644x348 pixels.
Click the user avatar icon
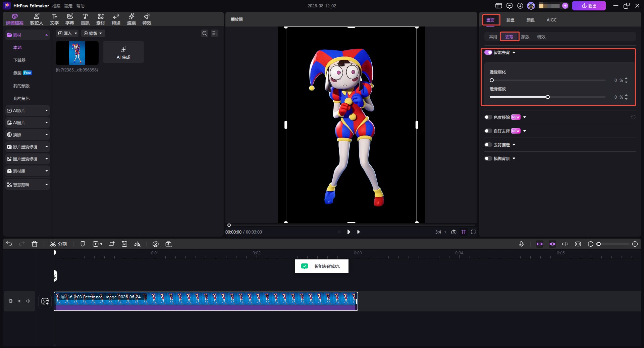coord(531,6)
